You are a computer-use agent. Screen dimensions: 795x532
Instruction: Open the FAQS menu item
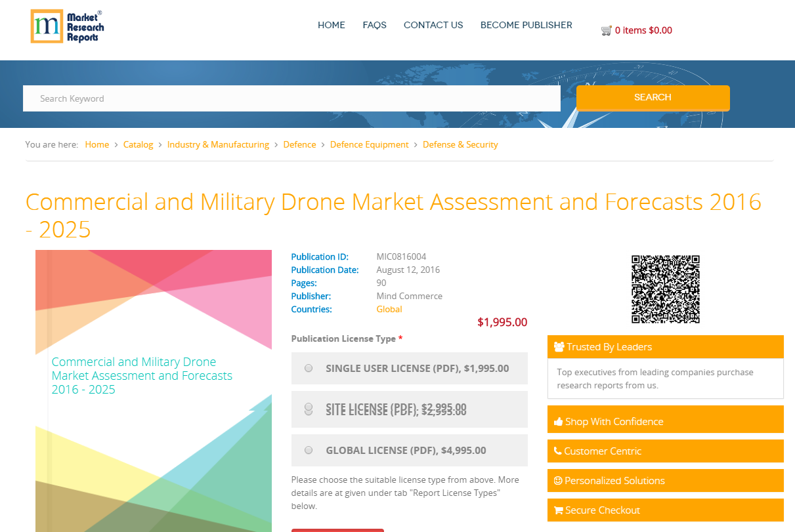[374, 25]
